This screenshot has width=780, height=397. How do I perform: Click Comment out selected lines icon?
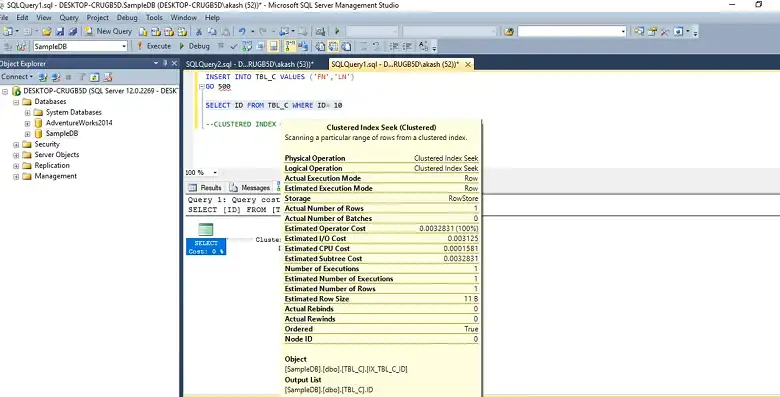click(x=363, y=46)
